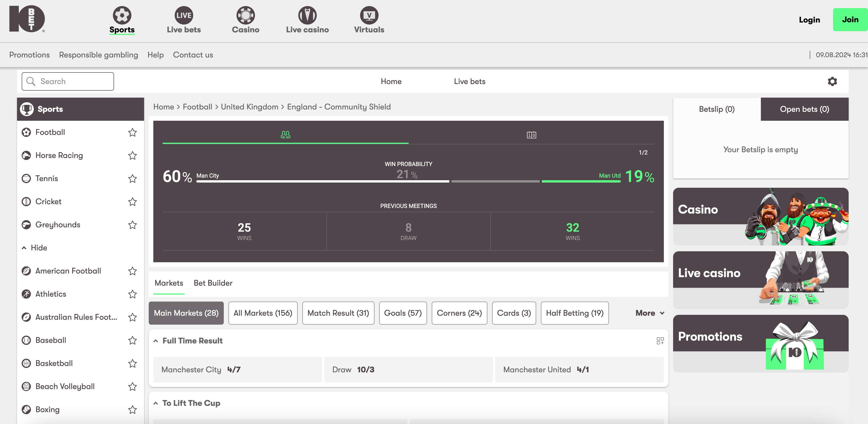
Task: Click the Greyhounds sport icon
Action: coord(26,224)
